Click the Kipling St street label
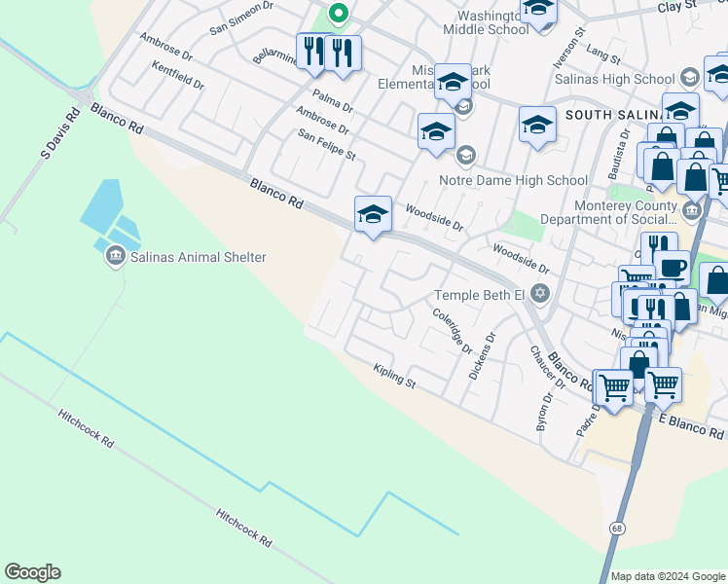This screenshot has height=584, width=728. (x=394, y=376)
